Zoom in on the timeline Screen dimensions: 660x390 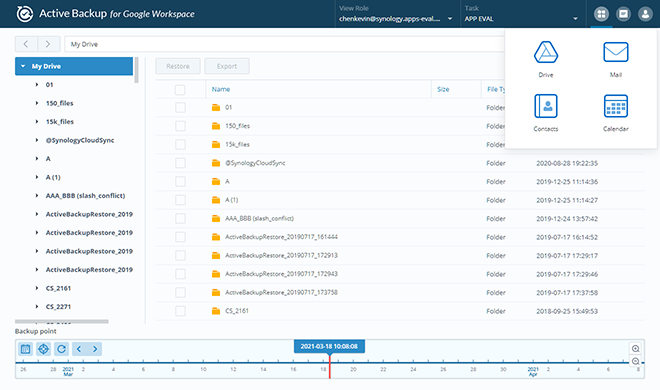pyautogui.click(x=636, y=348)
